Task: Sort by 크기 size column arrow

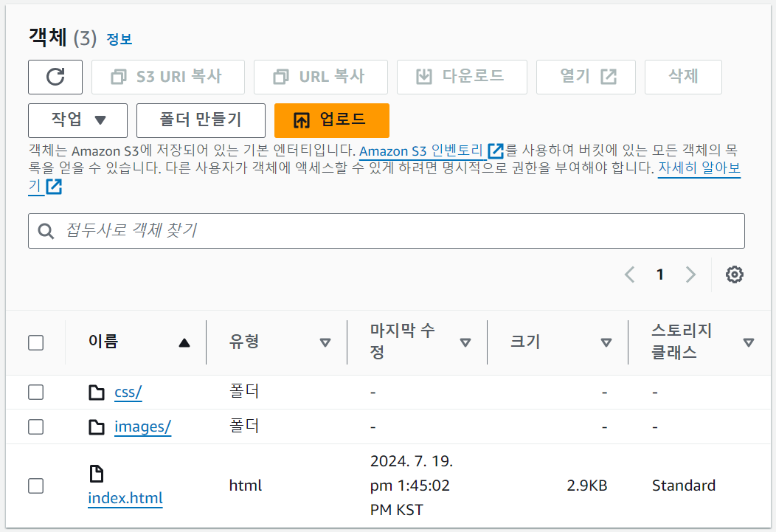Action: tap(606, 342)
